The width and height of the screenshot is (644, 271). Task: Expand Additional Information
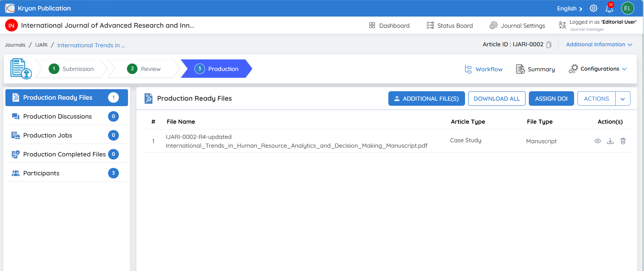[x=599, y=45]
